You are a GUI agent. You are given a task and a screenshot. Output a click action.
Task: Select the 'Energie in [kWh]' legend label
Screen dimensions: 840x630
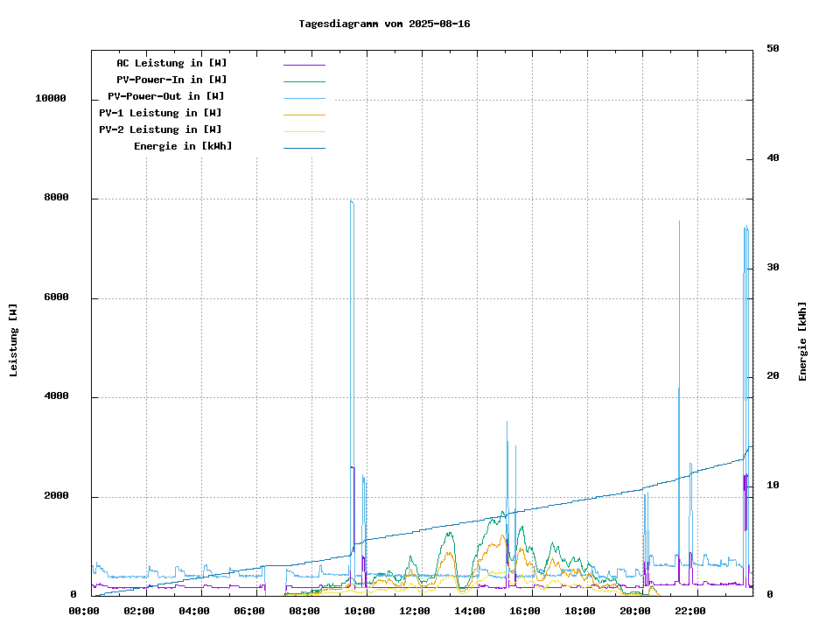click(x=183, y=146)
